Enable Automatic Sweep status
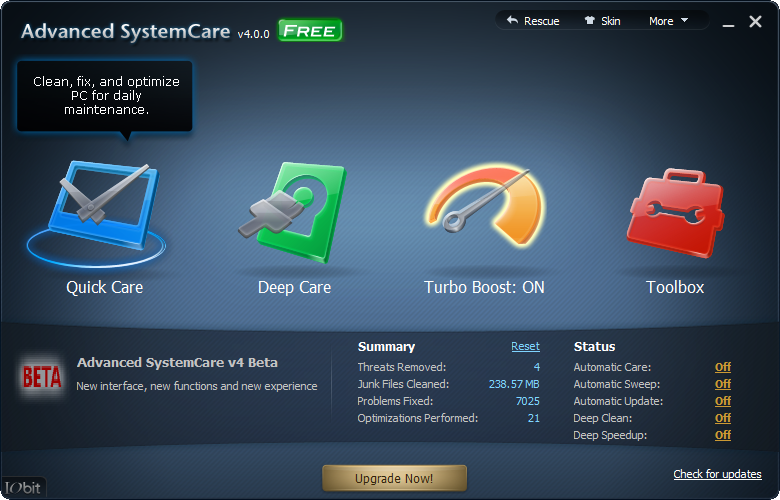Image resolution: width=780 pixels, height=500 pixels. click(x=722, y=385)
